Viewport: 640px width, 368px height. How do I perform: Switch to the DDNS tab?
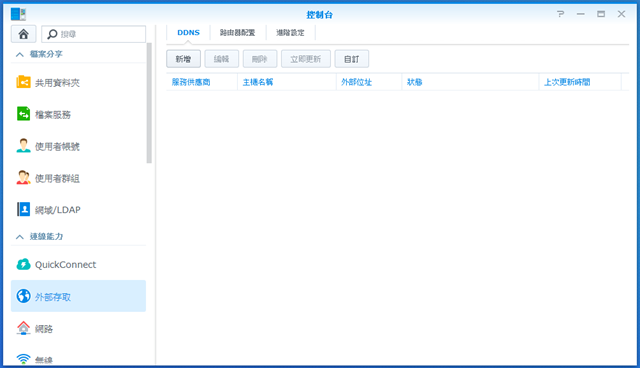[188, 33]
